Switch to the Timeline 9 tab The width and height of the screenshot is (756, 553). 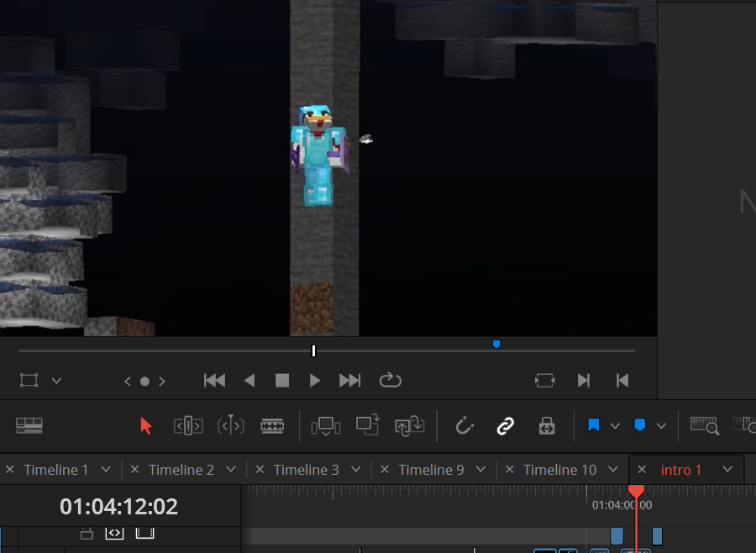pyautogui.click(x=431, y=470)
